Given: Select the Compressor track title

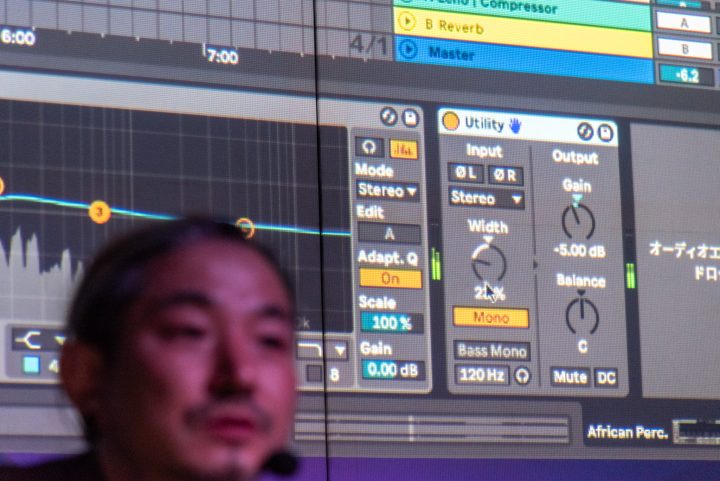Looking at the screenshot, I should coord(519,6).
